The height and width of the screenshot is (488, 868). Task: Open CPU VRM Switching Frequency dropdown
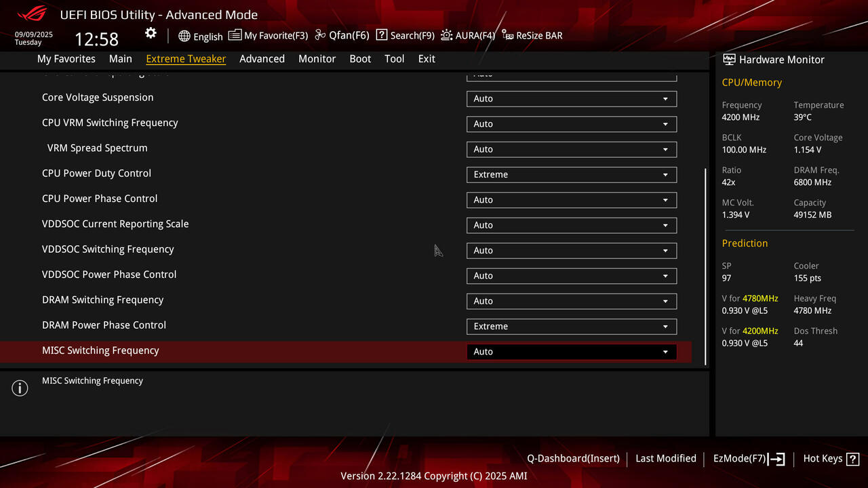coord(572,124)
